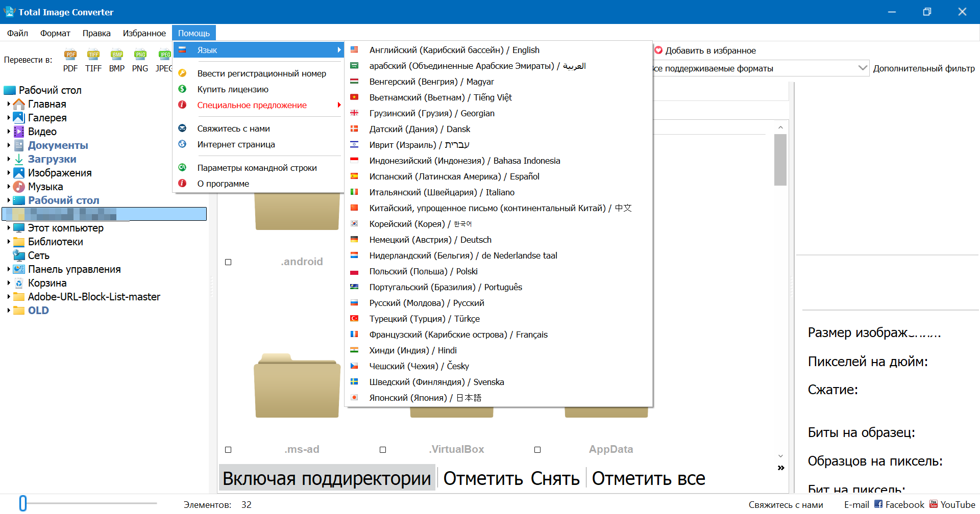Screen dimensions: 980x514
Task: Select Немецкий (Австрия) / Deutsch language
Action: pos(430,240)
